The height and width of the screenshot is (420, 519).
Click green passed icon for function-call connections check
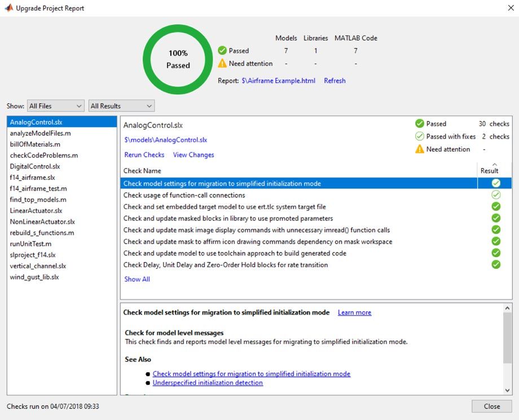pos(496,195)
